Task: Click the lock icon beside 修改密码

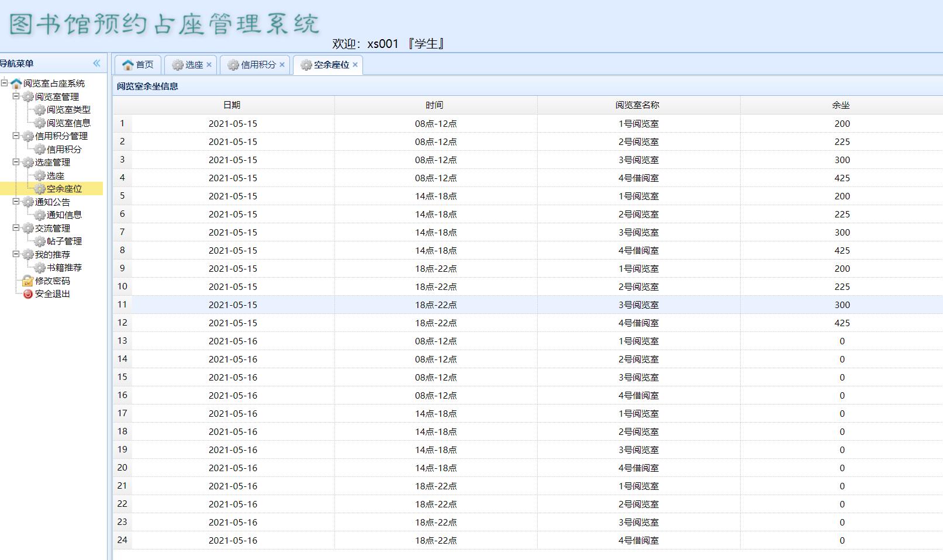Action: click(x=27, y=281)
